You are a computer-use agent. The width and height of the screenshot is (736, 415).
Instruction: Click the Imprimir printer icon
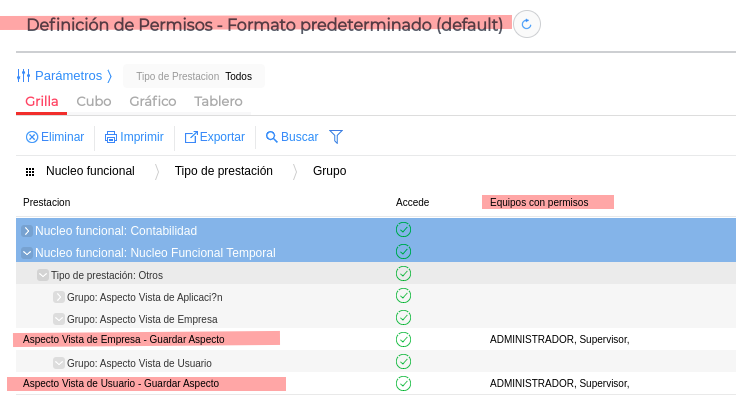(x=111, y=137)
